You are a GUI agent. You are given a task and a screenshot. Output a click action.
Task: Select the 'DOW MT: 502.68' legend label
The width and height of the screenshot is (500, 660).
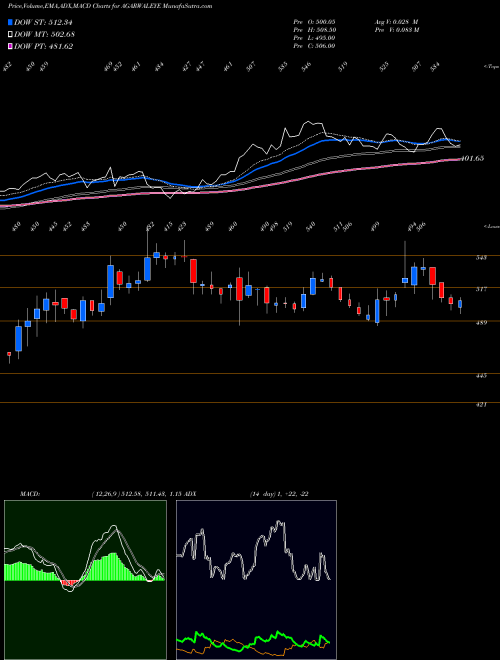pos(44,34)
